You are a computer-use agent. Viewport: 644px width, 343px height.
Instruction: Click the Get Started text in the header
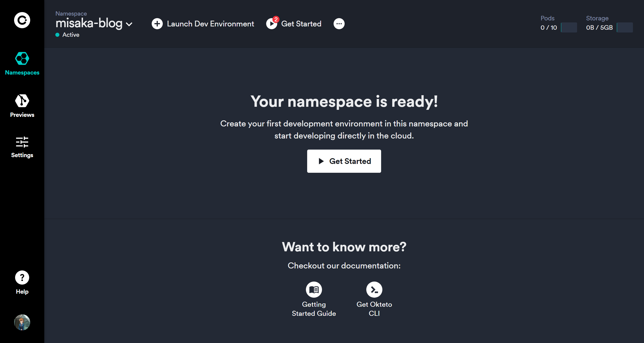(301, 24)
